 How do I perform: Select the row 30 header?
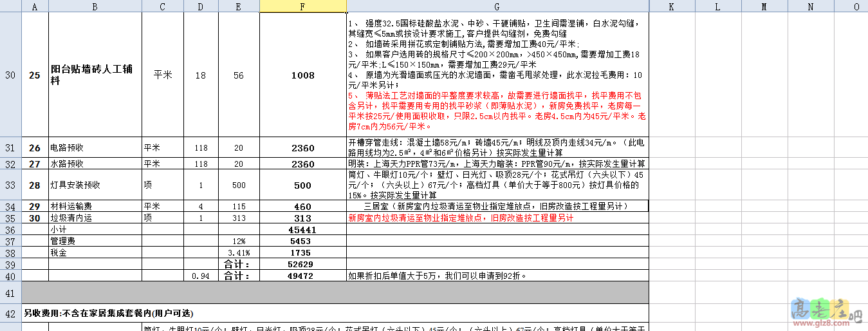click(10, 75)
